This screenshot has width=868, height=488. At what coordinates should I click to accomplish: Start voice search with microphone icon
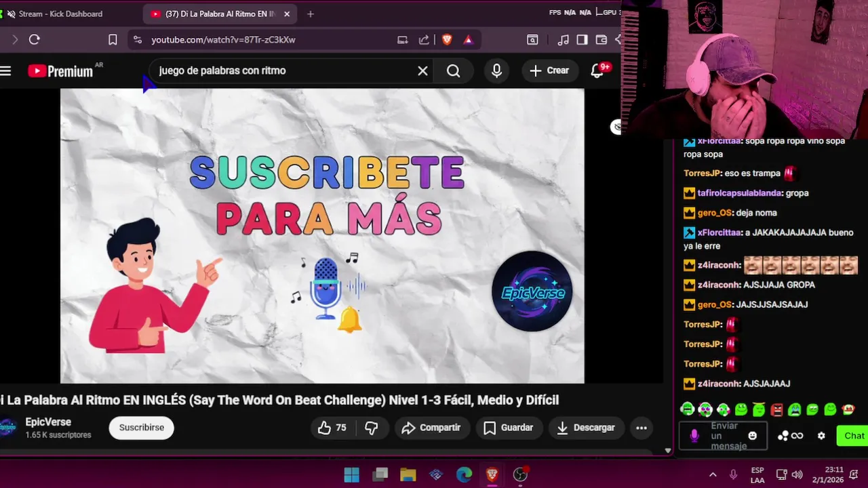[497, 70]
